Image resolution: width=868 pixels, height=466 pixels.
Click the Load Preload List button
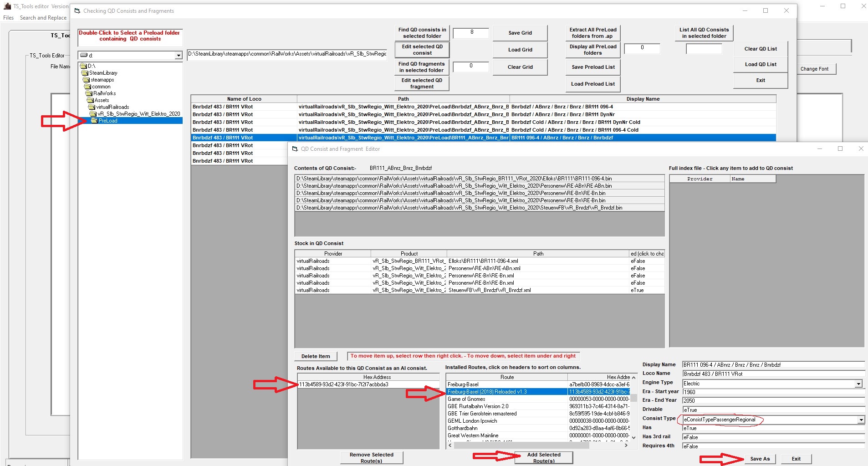593,84
